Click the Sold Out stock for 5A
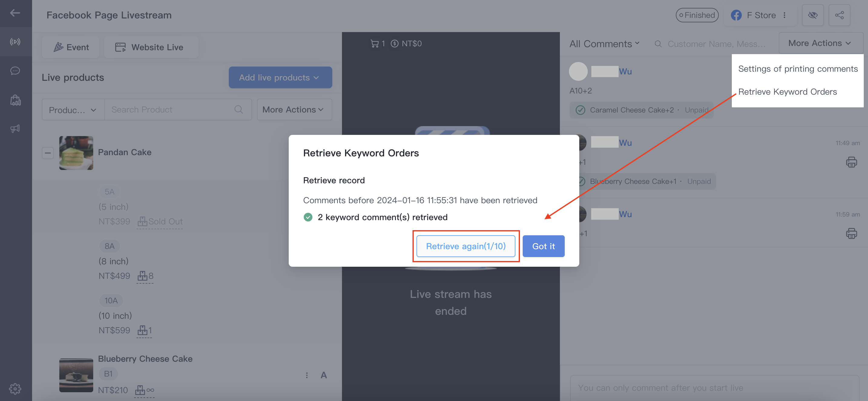This screenshot has width=868, height=401. point(160,222)
